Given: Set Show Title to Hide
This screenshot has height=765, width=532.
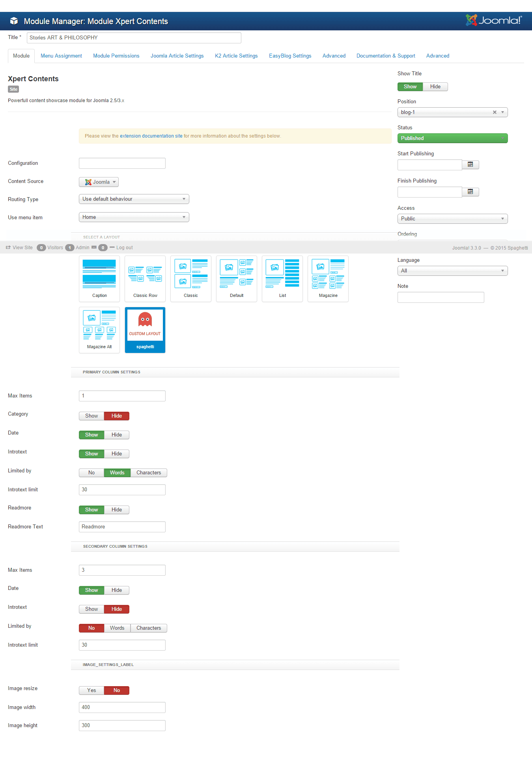Looking at the screenshot, I should coord(435,87).
